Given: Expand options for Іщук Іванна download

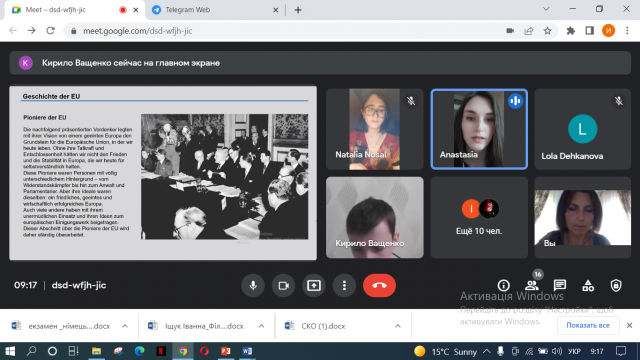Looking at the screenshot, I should point(261,326).
